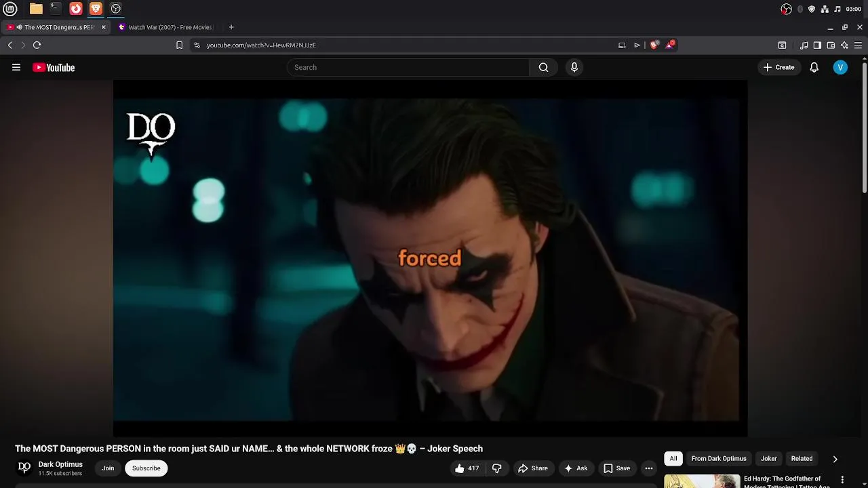Open site settings icon in address bar
The image size is (868, 488).
pos(197,45)
